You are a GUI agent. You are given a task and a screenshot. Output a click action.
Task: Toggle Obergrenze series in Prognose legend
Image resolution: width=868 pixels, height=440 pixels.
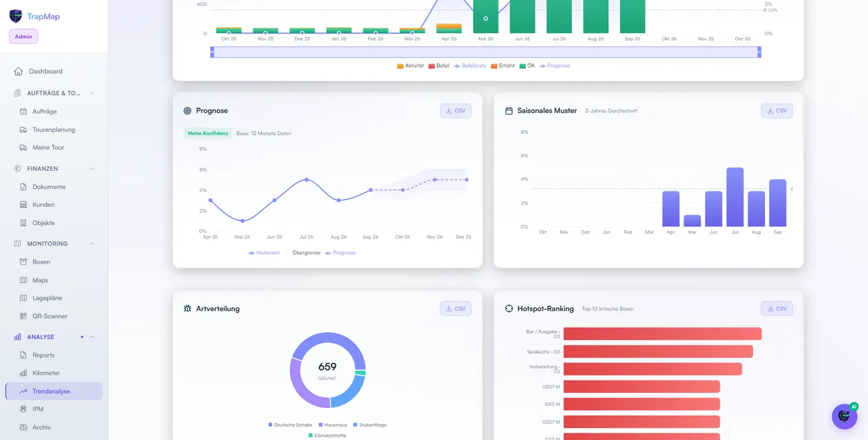pos(303,253)
